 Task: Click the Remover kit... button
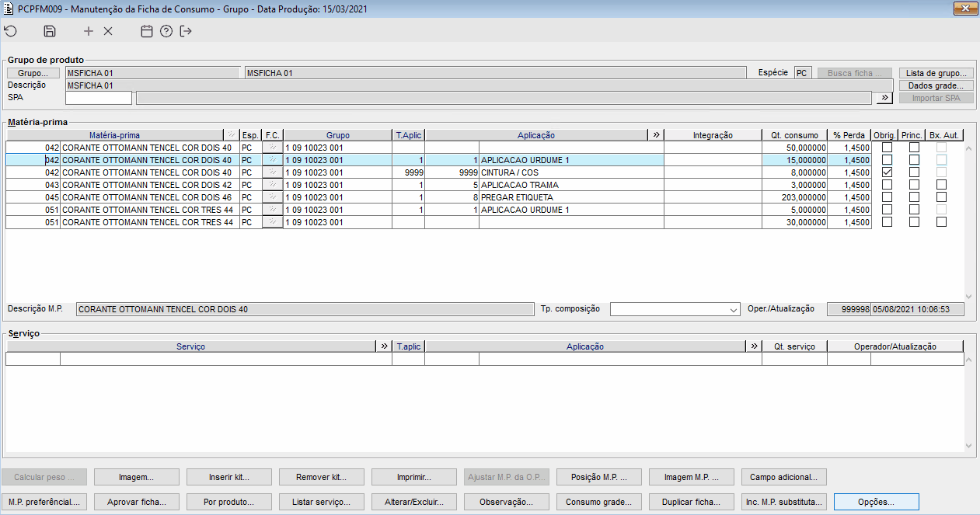point(322,477)
